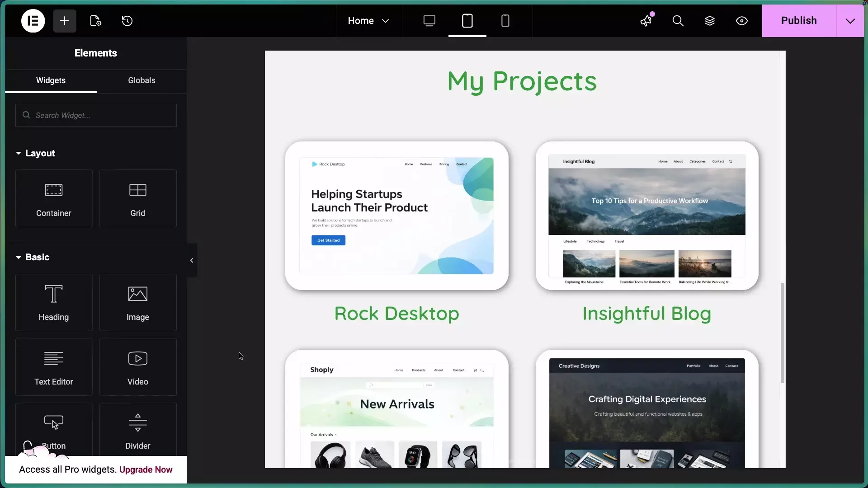This screenshot has width=868, height=488.
Task: Open the Home page selector dropdown
Action: (x=368, y=21)
